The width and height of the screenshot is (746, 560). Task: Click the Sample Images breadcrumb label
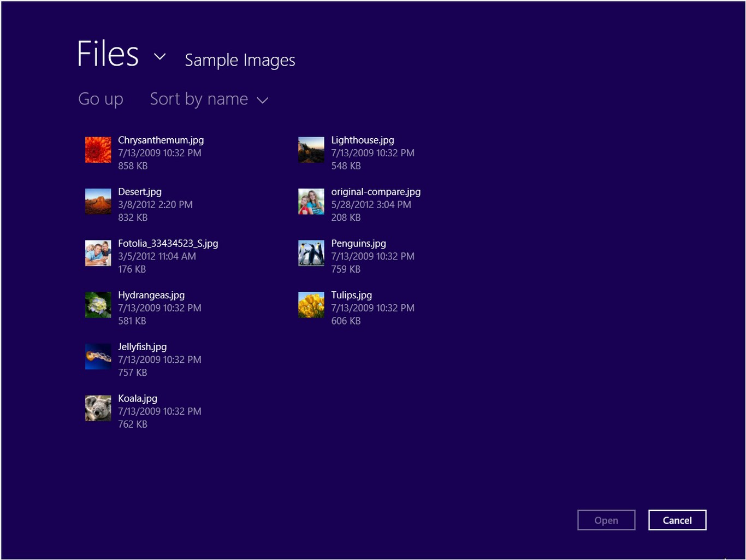240,60
